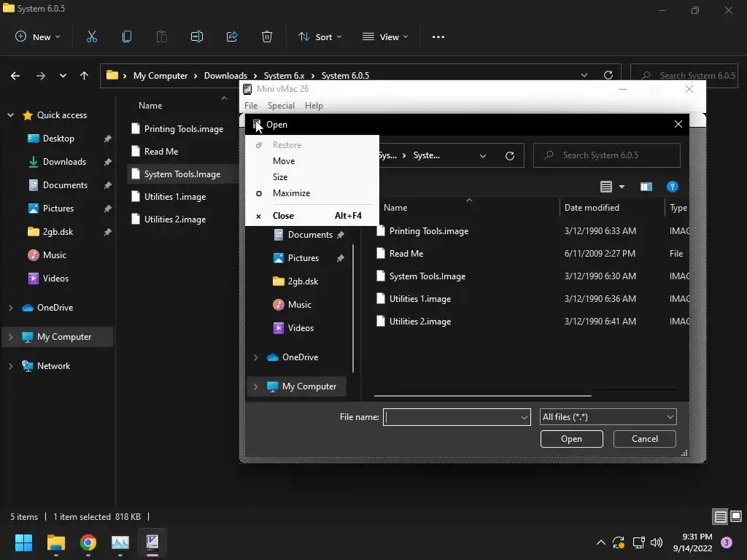Screen dimensions: 747x560
Task: Click the Mini vMac taskbar icon
Action: click(152, 542)
